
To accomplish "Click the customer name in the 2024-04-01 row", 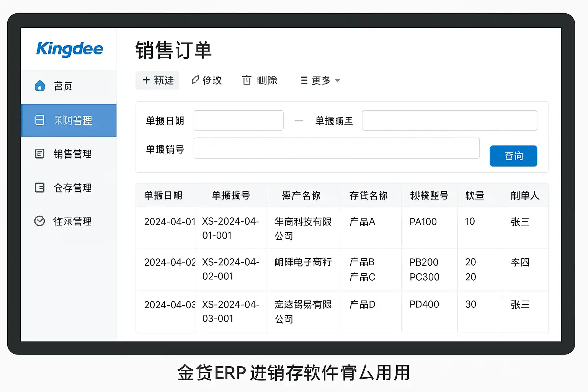I will [303, 229].
